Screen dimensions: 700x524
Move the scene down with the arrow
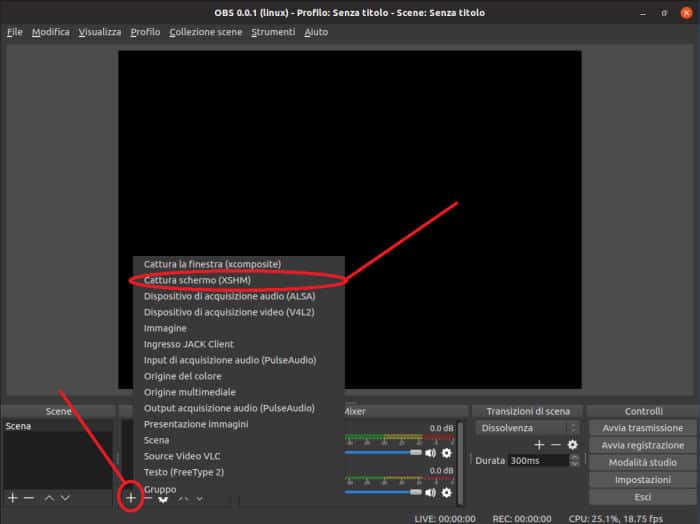tap(65, 498)
